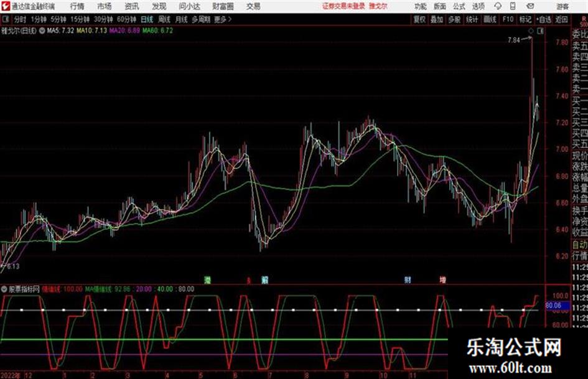This screenshot has height=379, width=588.
Task: Click the 股票指标网 indicator name
Action: (24, 289)
